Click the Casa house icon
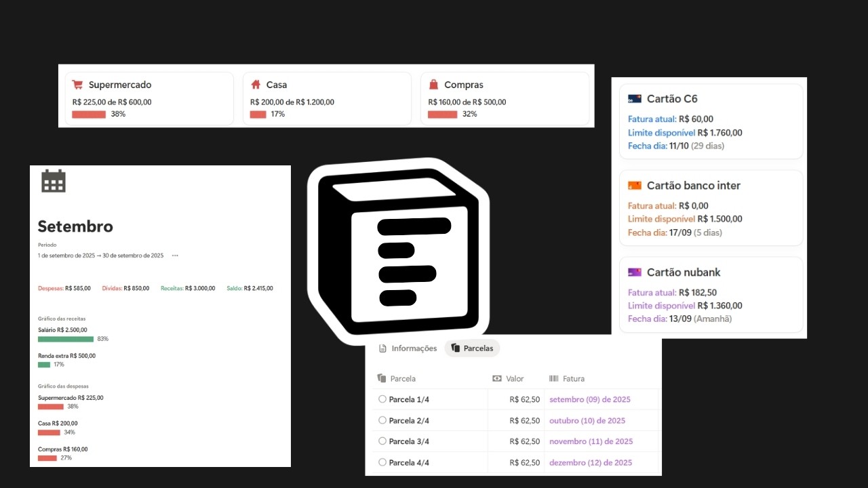Image resolution: width=868 pixels, height=488 pixels. tap(256, 85)
